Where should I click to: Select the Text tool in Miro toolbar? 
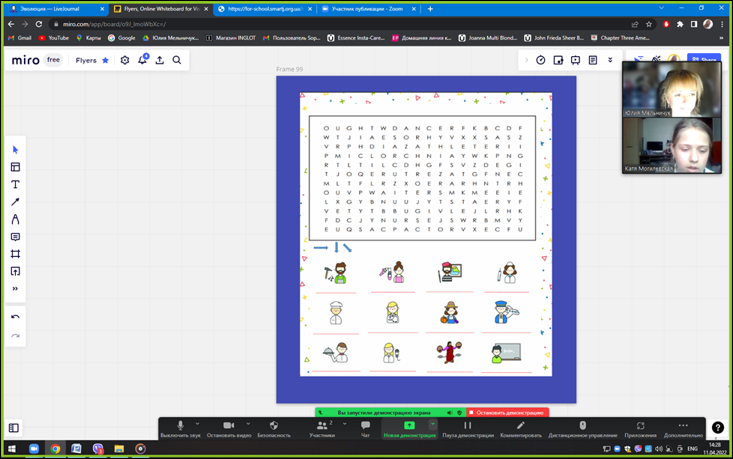click(15, 185)
